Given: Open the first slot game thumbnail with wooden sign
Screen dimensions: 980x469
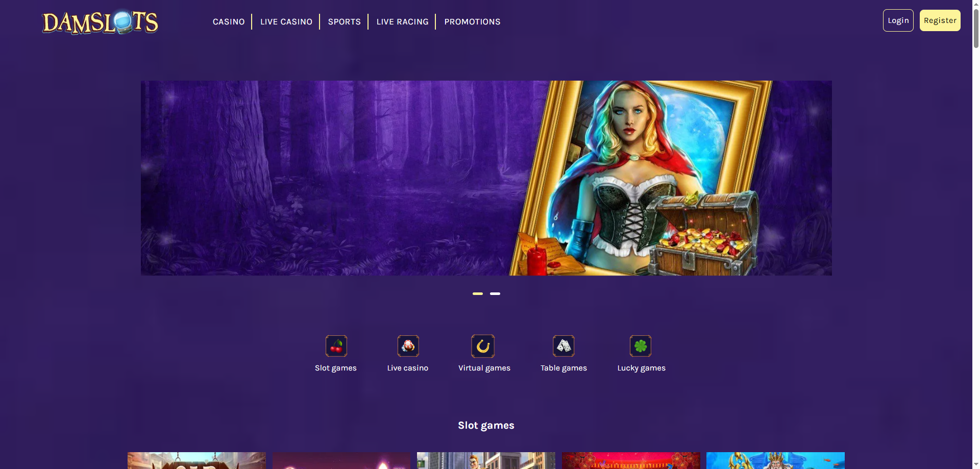Looking at the screenshot, I should (x=197, y=460).
